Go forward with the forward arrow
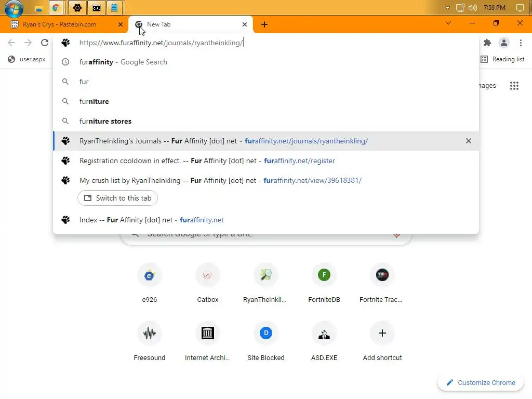 pyautogui.click(x=28, y=43)
